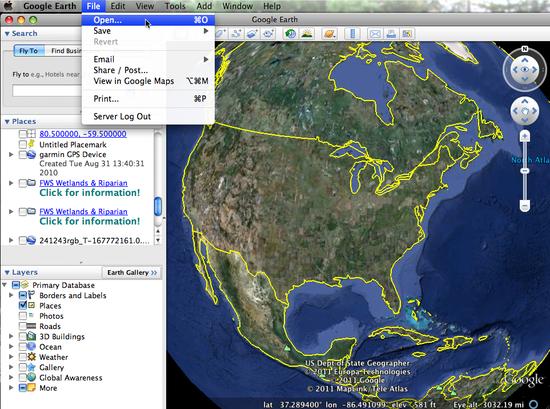Click the historical imagery clock icon
This screenshot has width=550, height=409.
[x=291, y=34]
